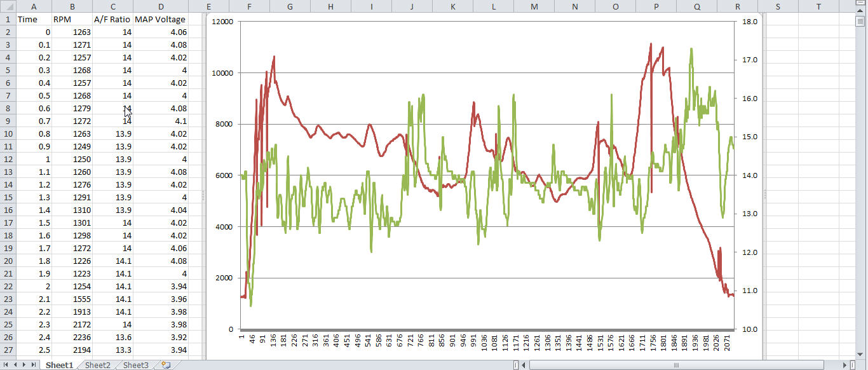Select the "MAP Voltage" header cell
The image size is (868, 370).
click(x=160, y=19)
